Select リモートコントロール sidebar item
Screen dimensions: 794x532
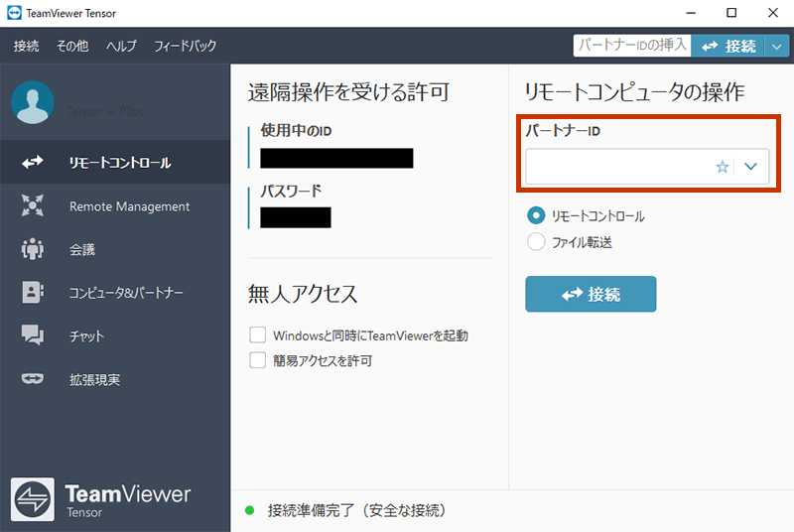pos(115,162)
